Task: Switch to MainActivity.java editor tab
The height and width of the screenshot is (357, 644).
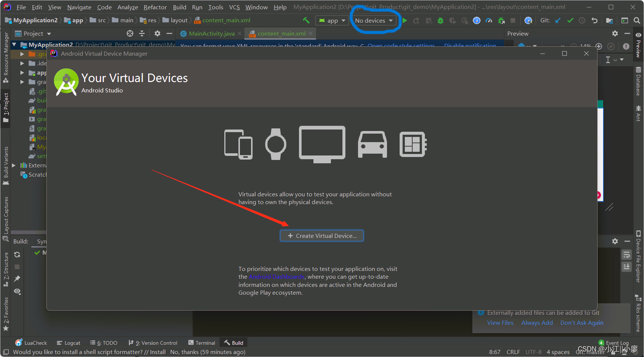Action: tap(211, 33)
